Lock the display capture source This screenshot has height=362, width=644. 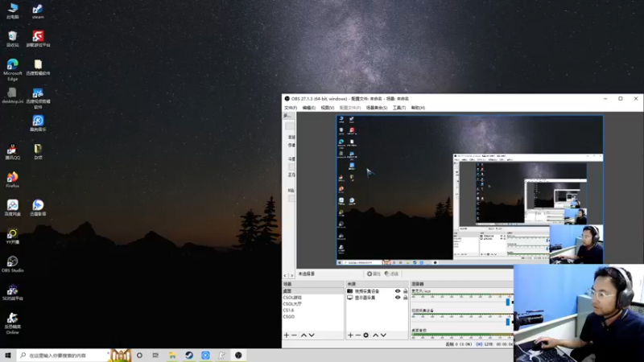(x=406, y=298)
